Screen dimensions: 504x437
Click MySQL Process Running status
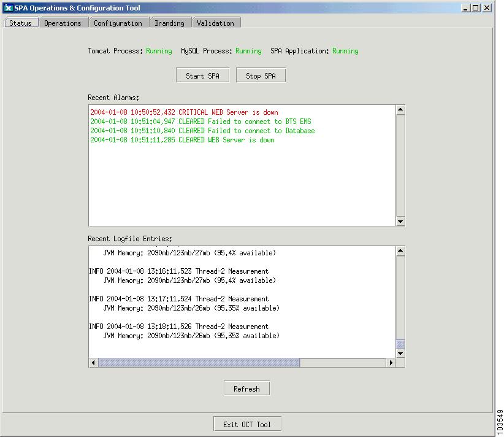(x=248, y=51)
